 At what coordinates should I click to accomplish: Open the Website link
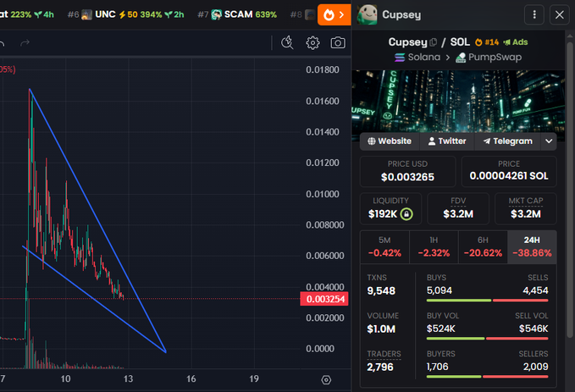click(x=390, y=141)
